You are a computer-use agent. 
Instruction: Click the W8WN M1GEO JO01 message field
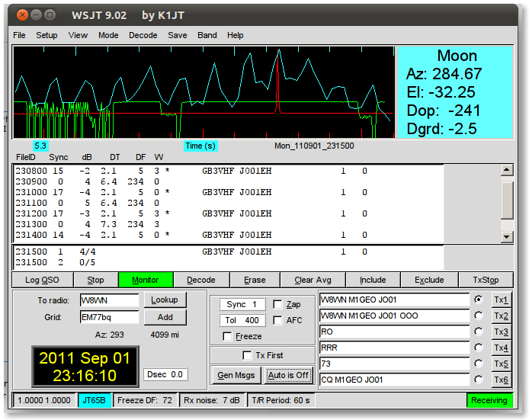point(394,300)
